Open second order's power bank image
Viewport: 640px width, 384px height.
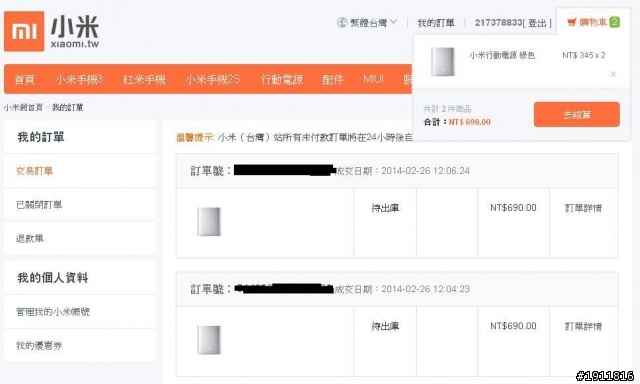(209, 340)
